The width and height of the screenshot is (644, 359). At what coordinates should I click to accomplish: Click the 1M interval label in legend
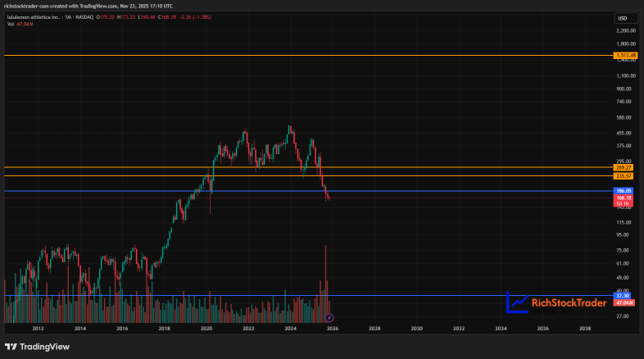coord(68,17)
